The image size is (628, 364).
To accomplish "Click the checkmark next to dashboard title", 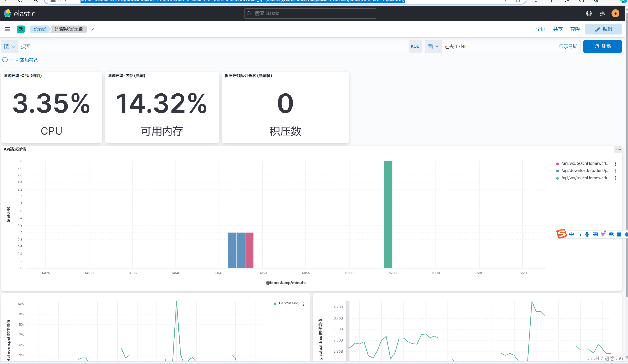I will (92, 29).
